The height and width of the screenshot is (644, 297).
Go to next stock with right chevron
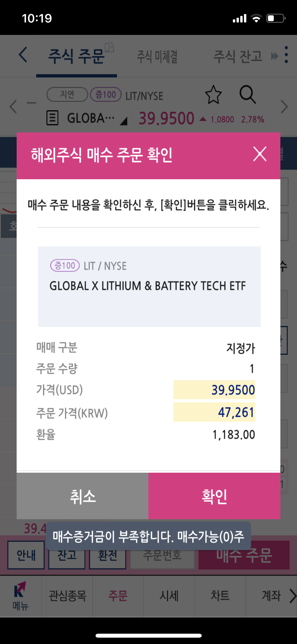pos(284,107)
